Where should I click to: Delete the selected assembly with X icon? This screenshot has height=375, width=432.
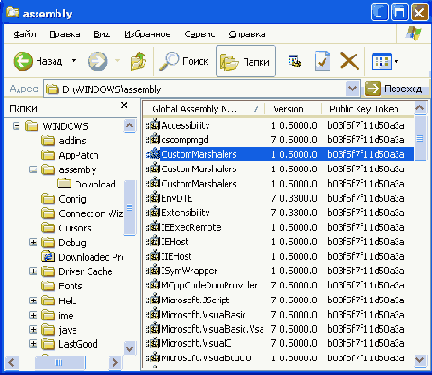click(x=349, y=61)
